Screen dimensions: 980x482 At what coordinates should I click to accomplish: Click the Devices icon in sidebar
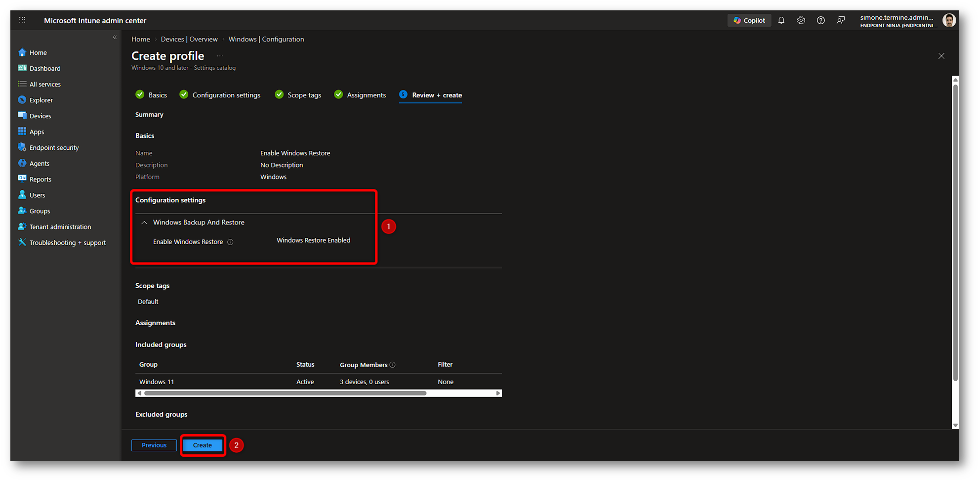(22, 116)
